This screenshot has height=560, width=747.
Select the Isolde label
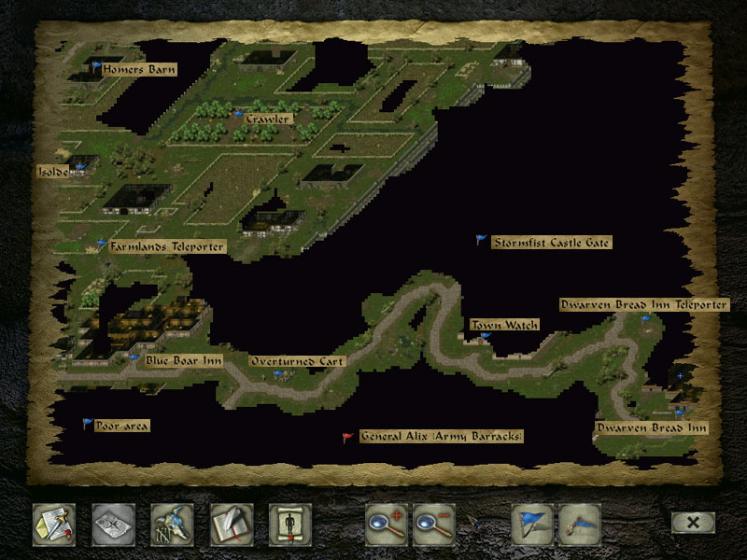53,172
